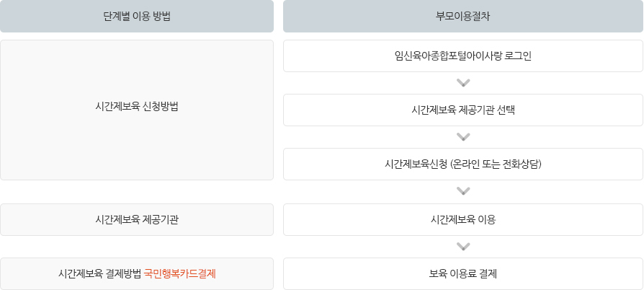Click the word 이용 in the 시간제보육 이용 step
Screen dimensions: 644x290
point(487,219)
